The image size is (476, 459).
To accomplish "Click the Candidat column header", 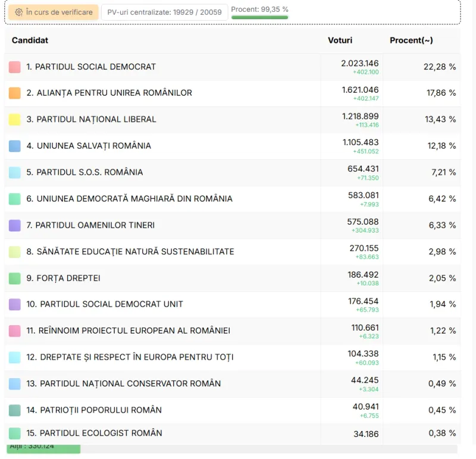I will pyautogui.click(x=30, y=40).
